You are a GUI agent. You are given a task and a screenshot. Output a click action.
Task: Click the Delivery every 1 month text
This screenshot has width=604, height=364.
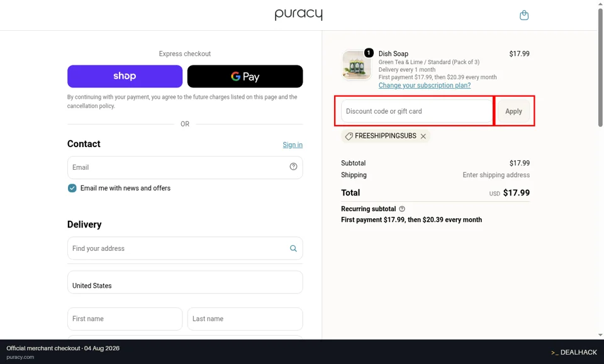(407, 70)
